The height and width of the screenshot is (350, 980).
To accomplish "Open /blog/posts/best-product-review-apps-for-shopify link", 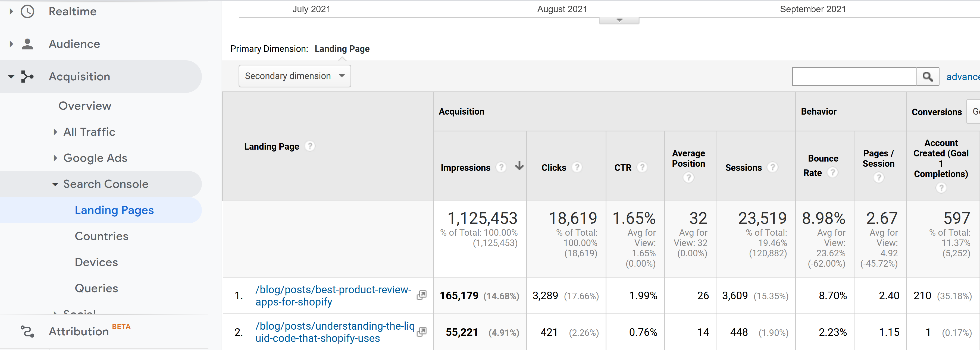I will [x=333, y=296].
